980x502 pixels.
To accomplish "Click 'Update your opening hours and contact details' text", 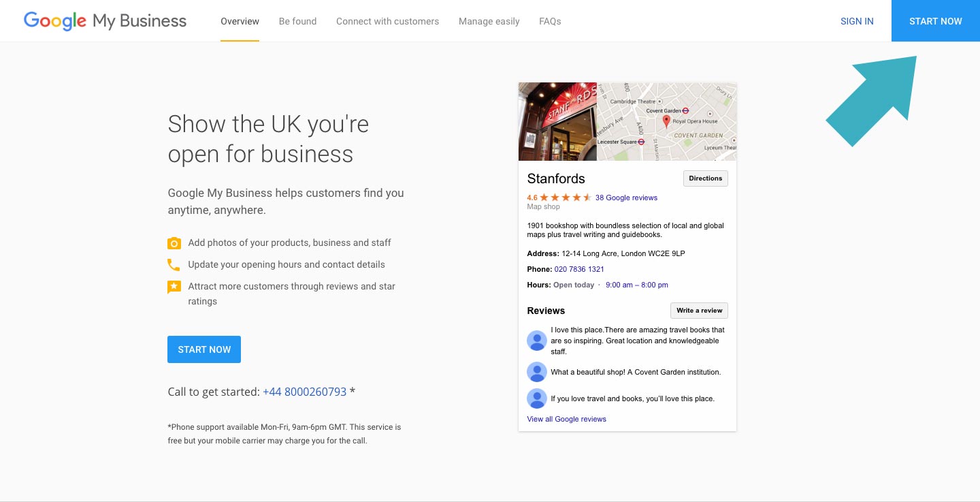I will [x=287, y=264].
